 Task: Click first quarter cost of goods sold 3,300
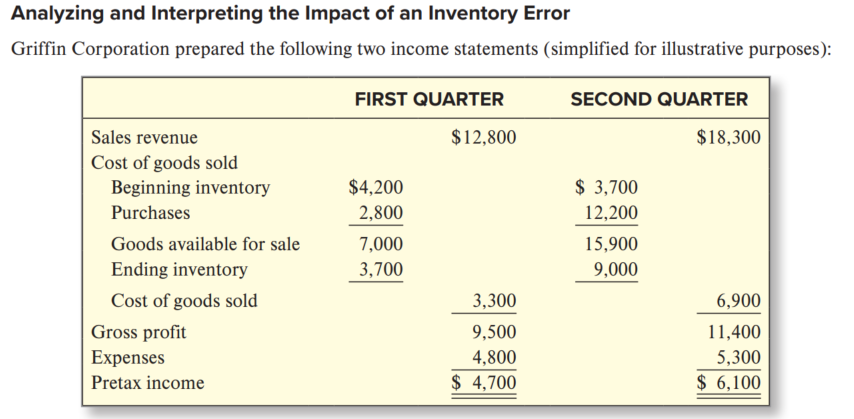[494, 301]
